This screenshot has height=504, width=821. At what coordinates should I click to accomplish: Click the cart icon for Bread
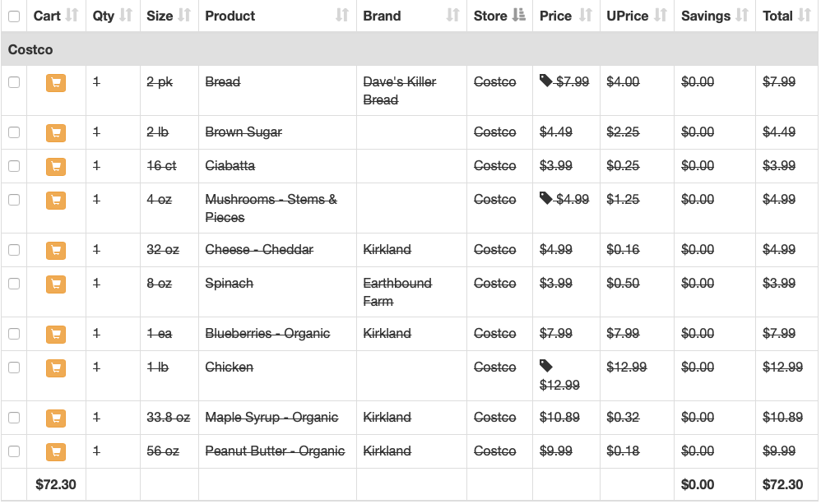56,83
